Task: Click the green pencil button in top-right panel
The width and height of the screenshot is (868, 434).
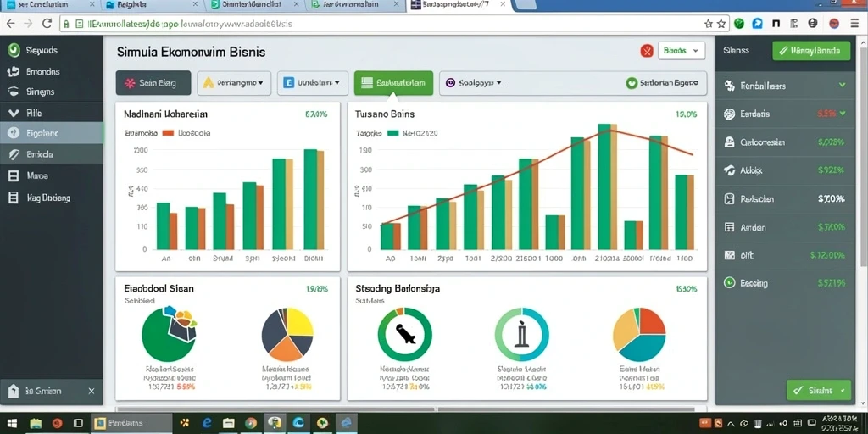Action: (811, 51)
